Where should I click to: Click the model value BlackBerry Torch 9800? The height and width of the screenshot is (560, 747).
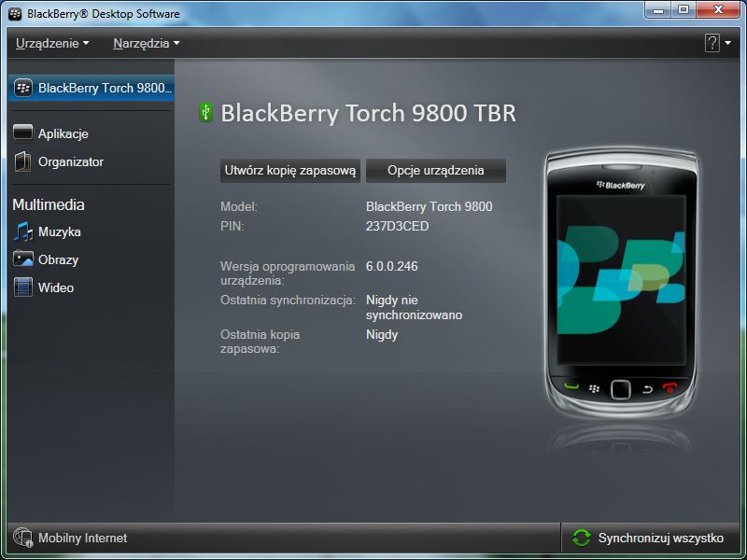click(x=430, y=206)
